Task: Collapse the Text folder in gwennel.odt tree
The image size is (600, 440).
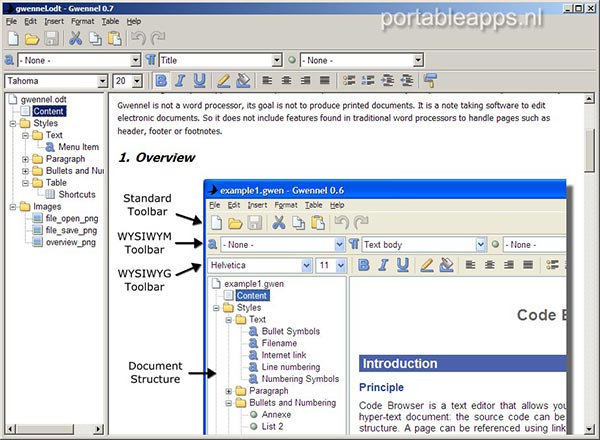Action: tap(25, 135)
